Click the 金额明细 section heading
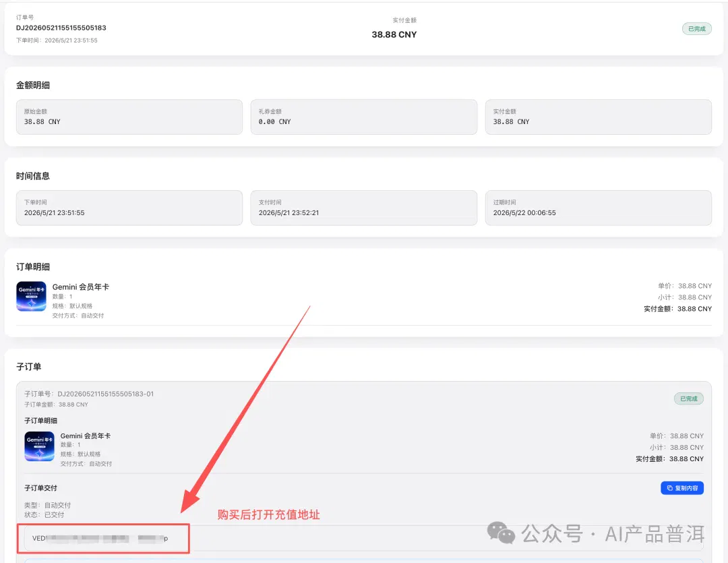Screen dimensions: 728x563 (x=33, y=85)
